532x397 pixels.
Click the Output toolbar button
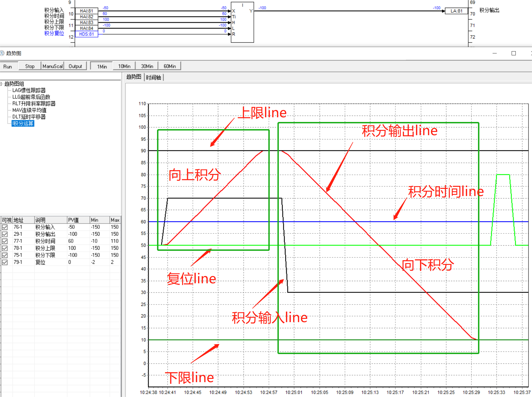tap(75, 66)
